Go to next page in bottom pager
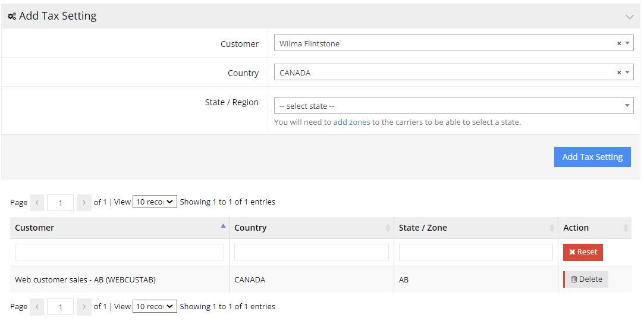 click(x=84, y=307)
